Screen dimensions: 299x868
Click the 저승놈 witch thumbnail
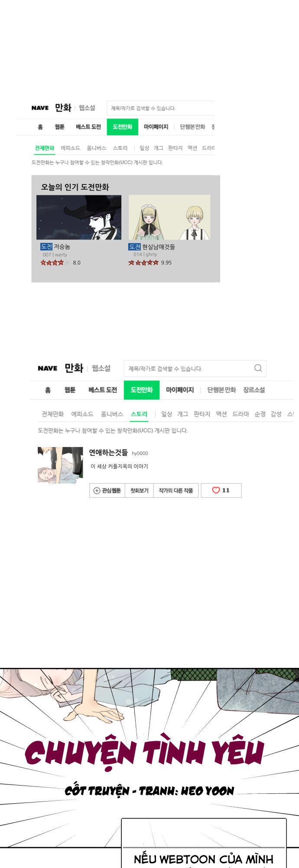coord(79,217)
